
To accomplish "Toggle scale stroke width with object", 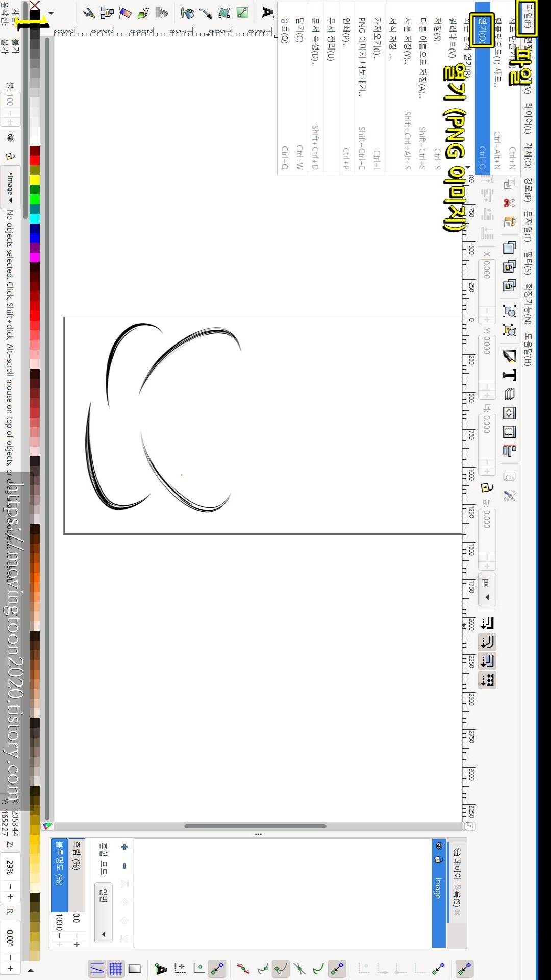I will click(x=487, y=623).
